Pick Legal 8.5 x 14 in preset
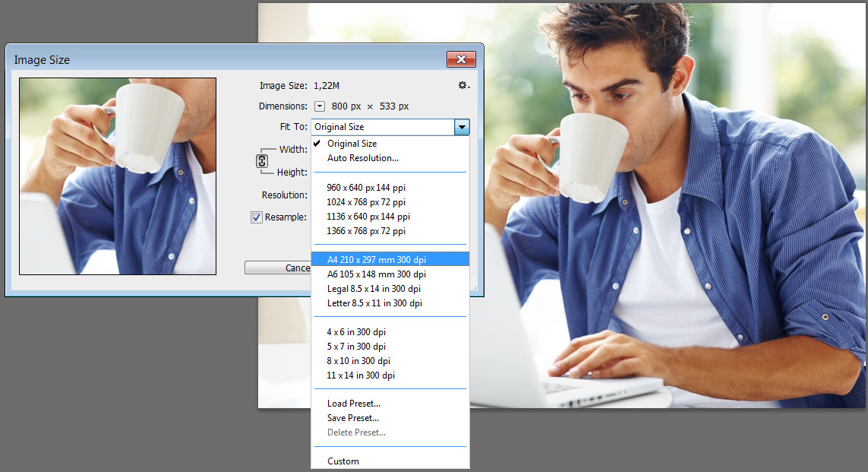The width and height of the screenshot is (868, 472). pyautogui.click(x=390, y=288)
